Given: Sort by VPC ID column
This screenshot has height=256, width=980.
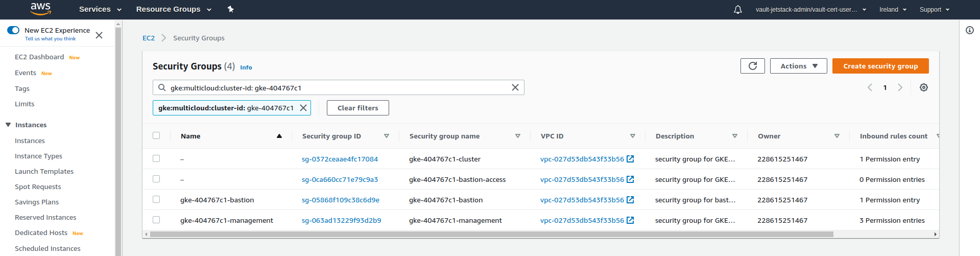Looking at the screenshot, I should pos(633,136).
